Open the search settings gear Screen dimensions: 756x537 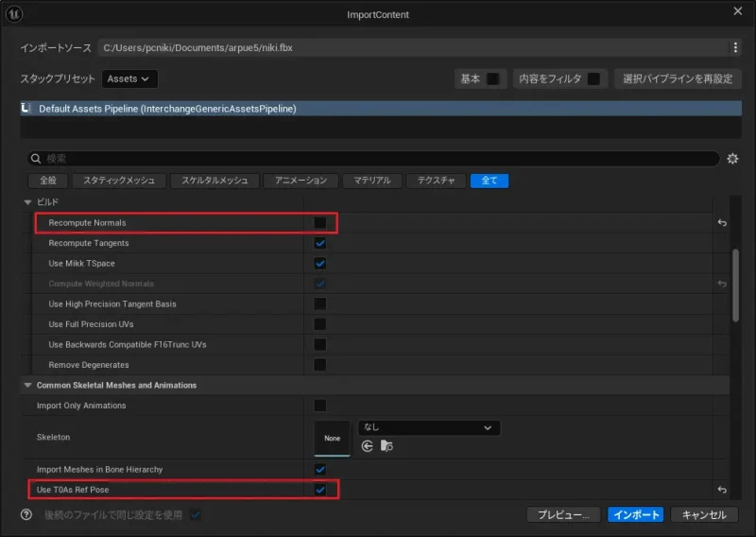pos(732,159)
